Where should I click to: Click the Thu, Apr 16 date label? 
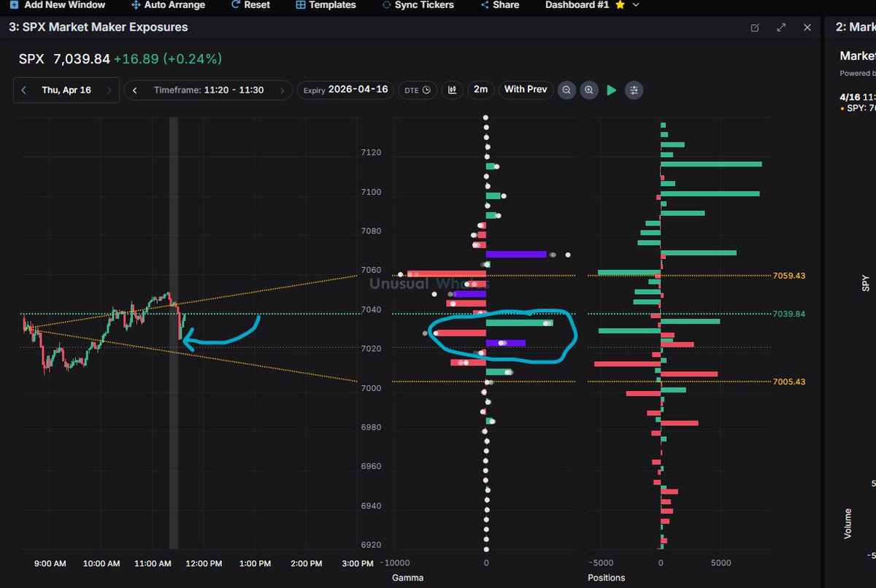pos(66,90)
